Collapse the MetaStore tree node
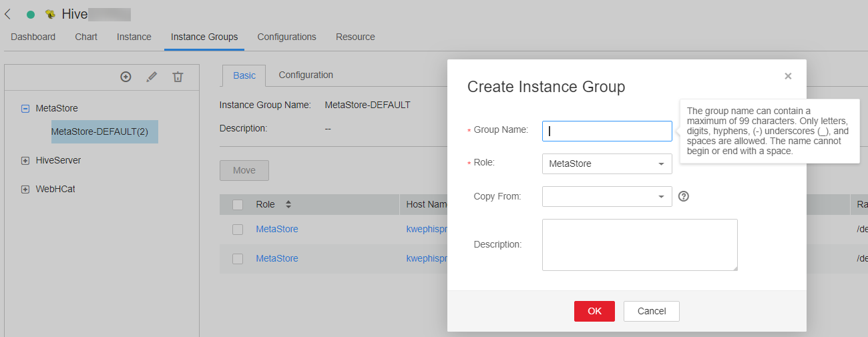The image size is (868, 337). (25, 108)
